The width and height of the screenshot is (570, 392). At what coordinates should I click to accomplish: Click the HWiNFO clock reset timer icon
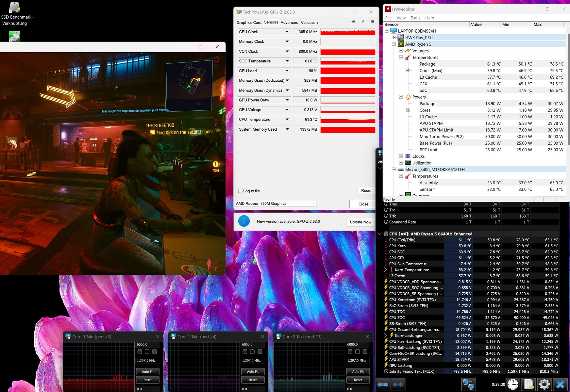point(513,384)
